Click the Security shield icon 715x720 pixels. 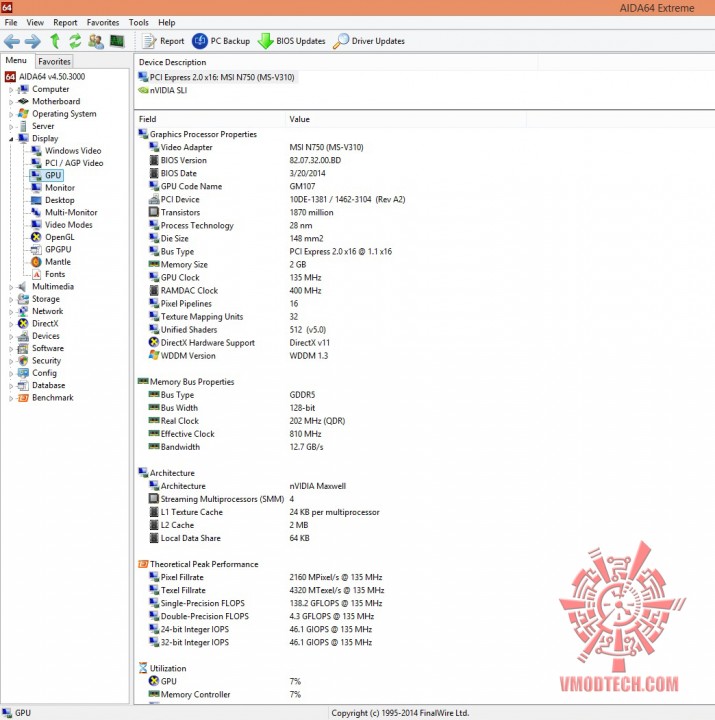(x=23, y=360)
